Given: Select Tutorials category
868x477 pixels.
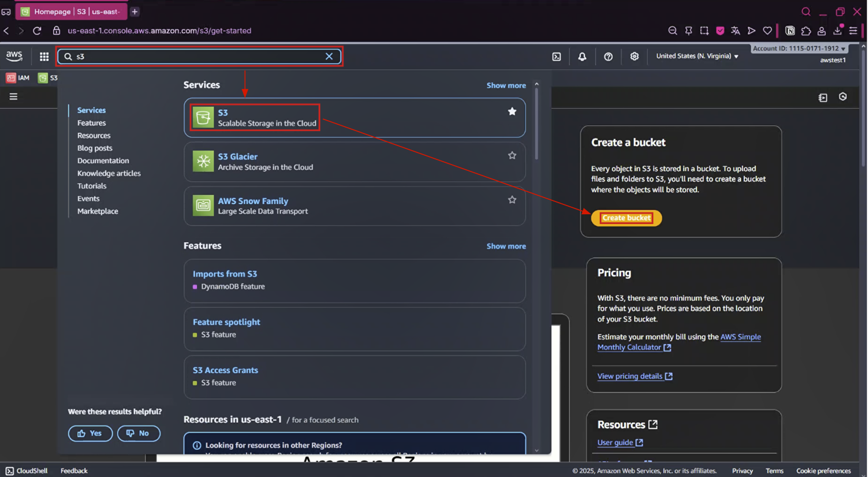Looking at the screenshot, I should point(92,186).
